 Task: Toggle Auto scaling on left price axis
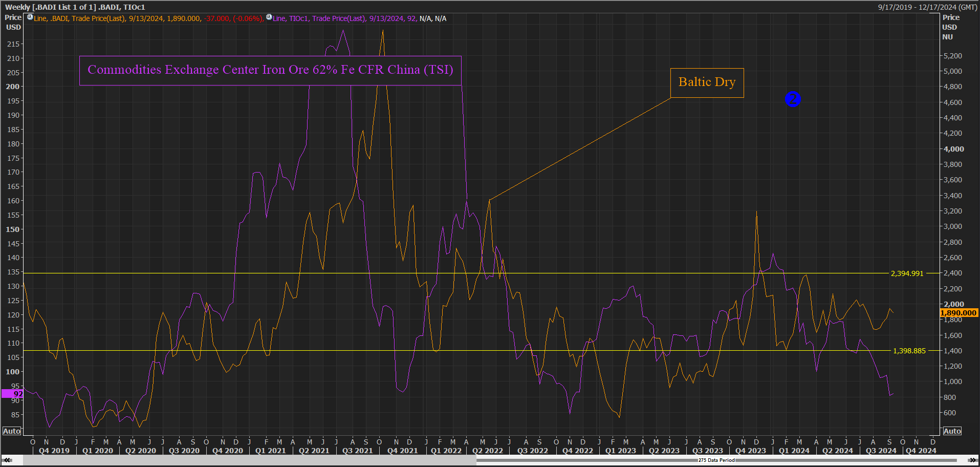click(x=12, y=431)
